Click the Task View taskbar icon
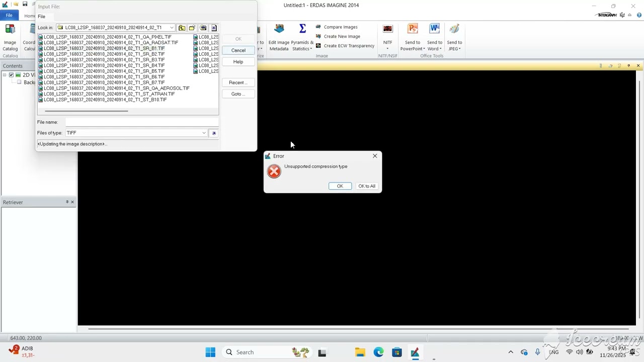The width and height of the screenshot is (644, 362). 322,352
